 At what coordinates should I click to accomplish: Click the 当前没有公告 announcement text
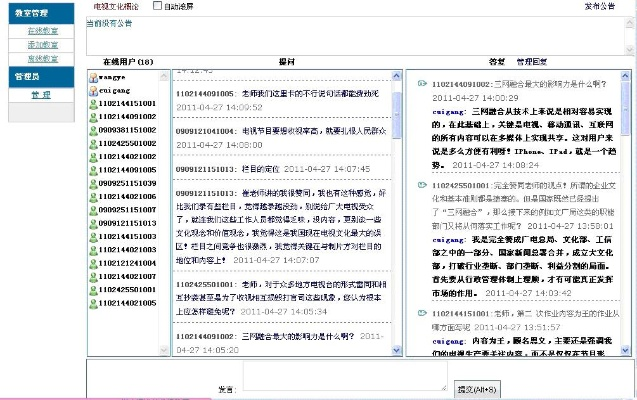pos(109,24)
